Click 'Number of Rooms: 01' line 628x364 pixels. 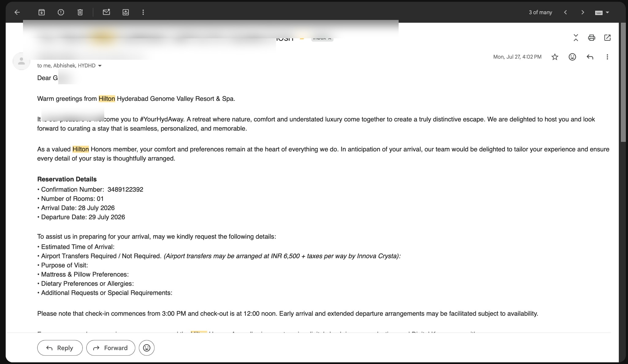point(71,199)
